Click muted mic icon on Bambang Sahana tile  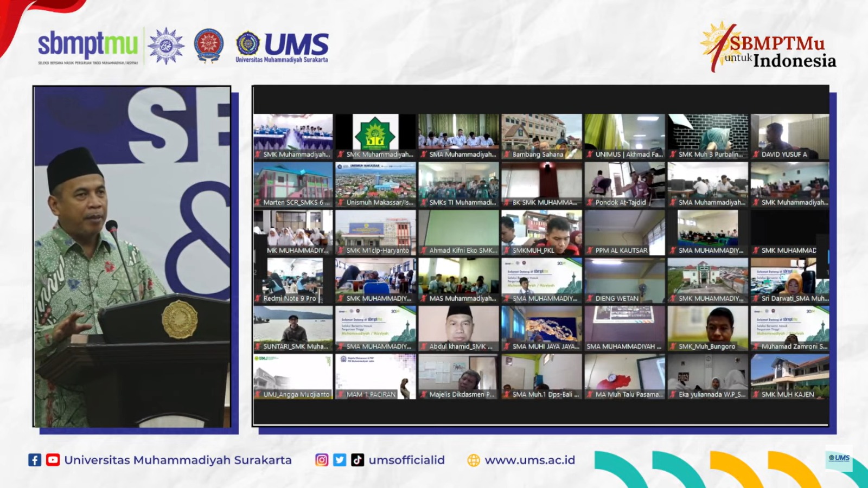coord(507,155)
